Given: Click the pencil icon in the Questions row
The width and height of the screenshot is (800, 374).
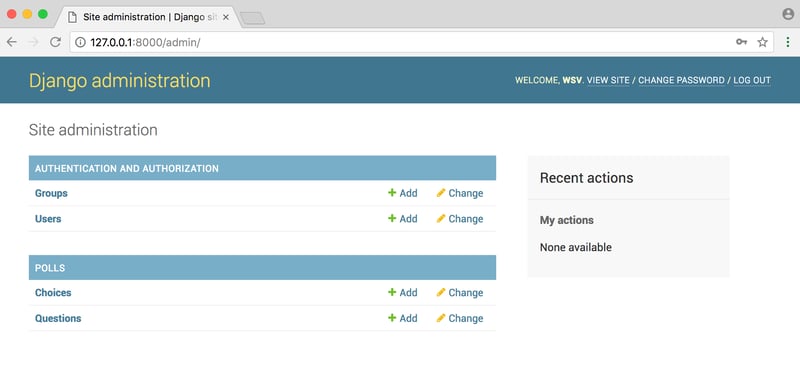Looking at the screenshot, I should click(x=441, y=318).
